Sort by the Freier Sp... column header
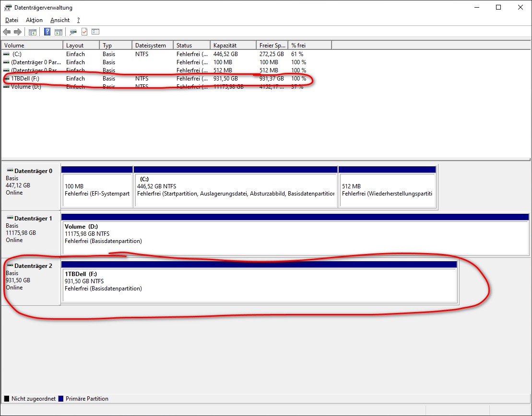 272,45
